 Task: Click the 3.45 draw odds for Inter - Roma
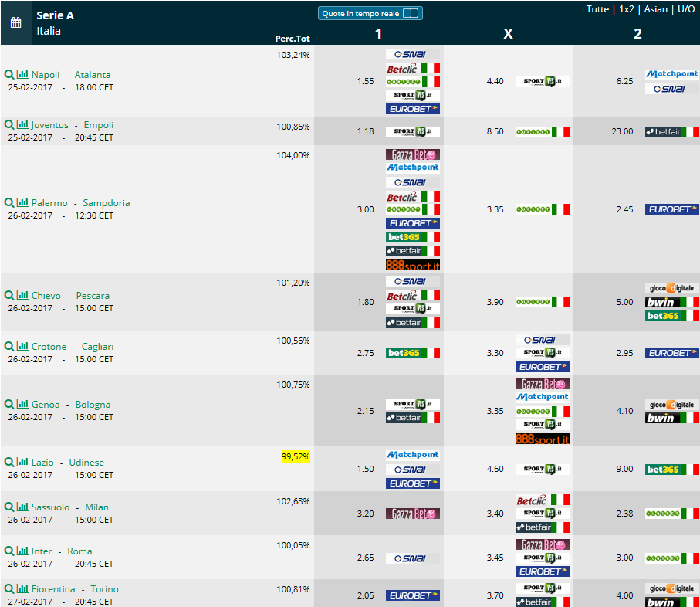495,558
